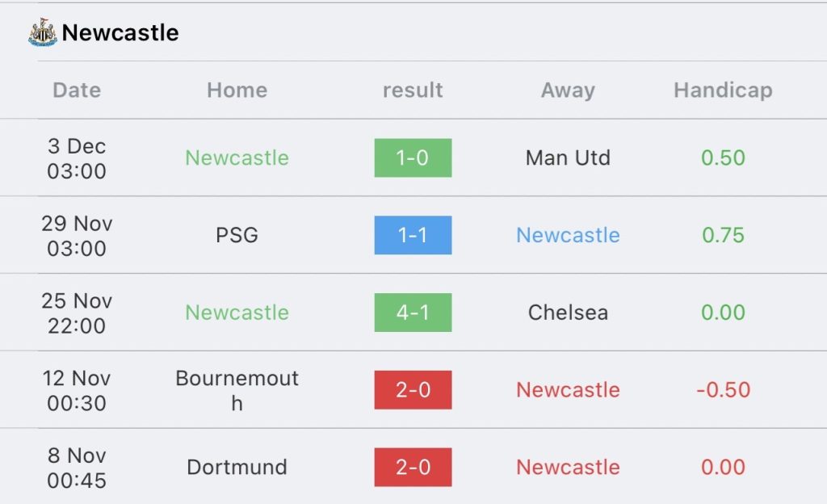Select the Home column header
Image resolution: width=827 pixels, height=504 pixels.
237,90
